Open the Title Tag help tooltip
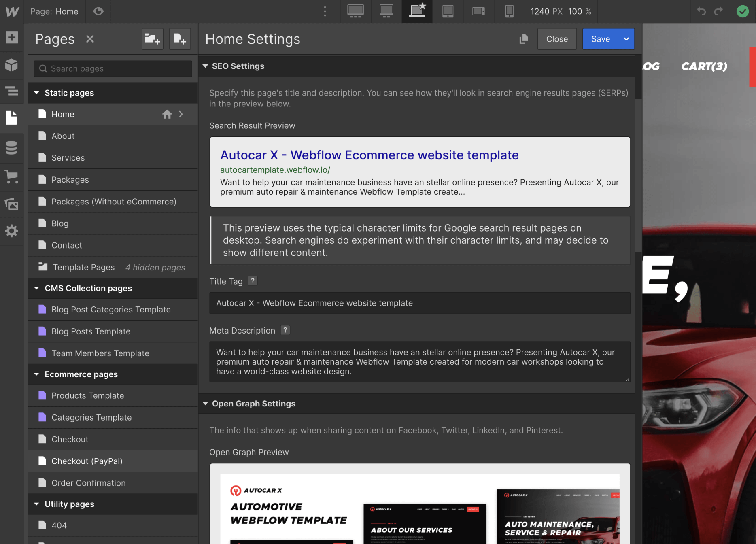 pyautogui.click(x=253, y=281)
